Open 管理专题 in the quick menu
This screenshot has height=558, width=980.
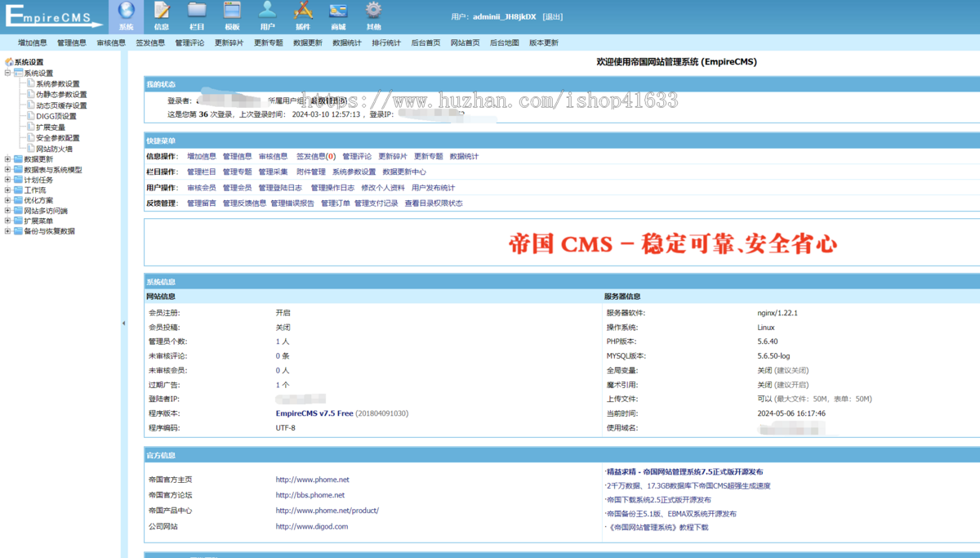238,172
